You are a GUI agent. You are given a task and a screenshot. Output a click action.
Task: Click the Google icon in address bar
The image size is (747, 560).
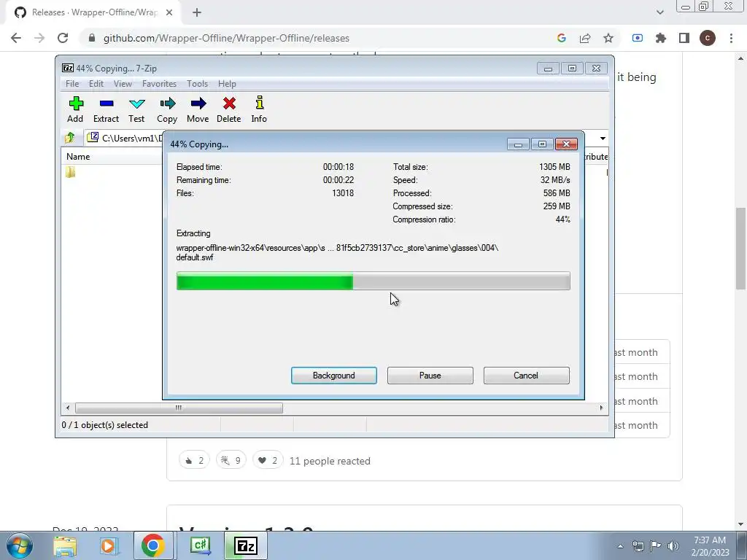point(562,38)
